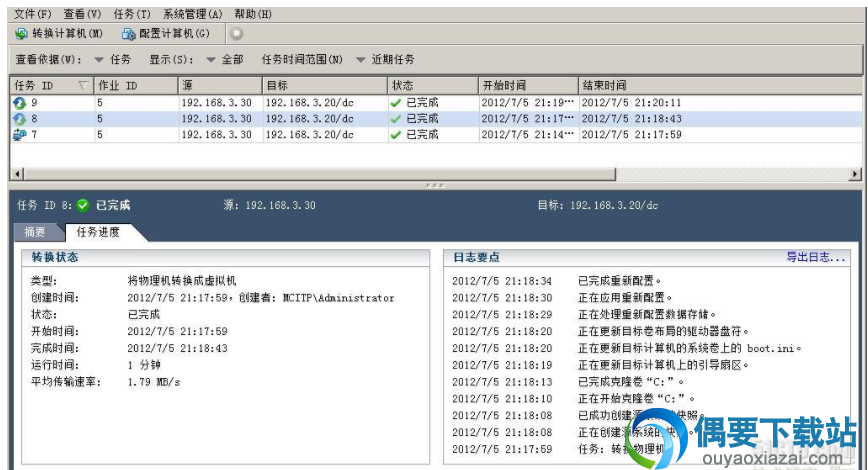Click the 运行时间 value 1 分钟
868x470 pixels.
144,365
